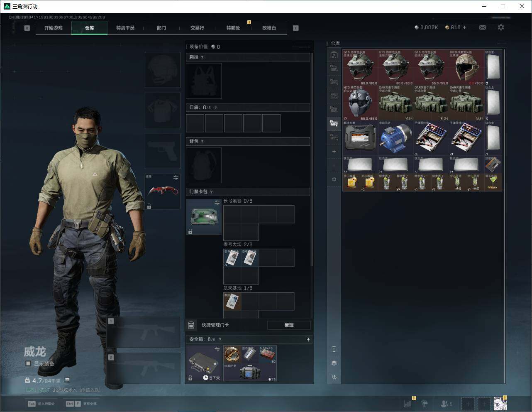
Task: Click the warehouse filter icon above layers
Action: tap(334, 349)
